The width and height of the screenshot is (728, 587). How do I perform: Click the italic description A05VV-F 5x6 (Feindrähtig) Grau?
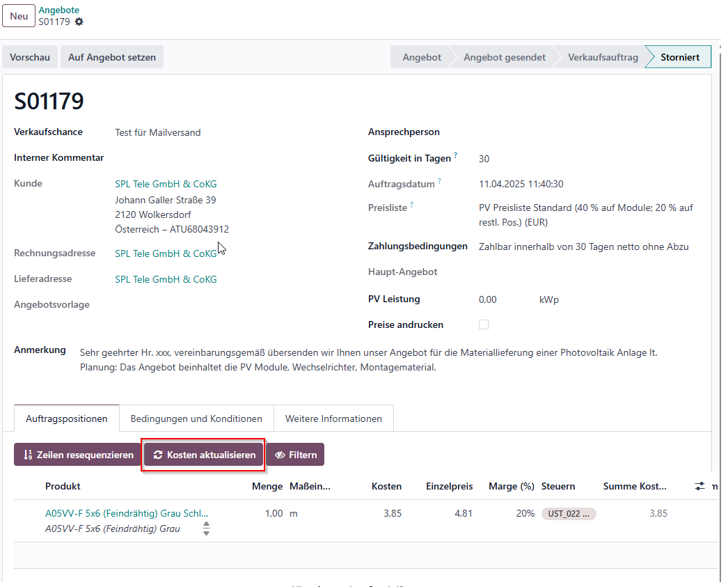[112, 529]
